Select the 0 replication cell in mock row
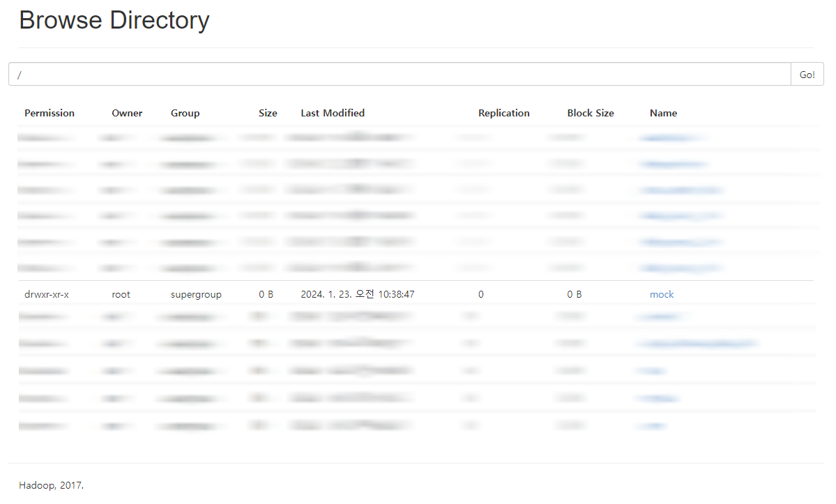Screen dimensions: 836x504 [481, 295]
